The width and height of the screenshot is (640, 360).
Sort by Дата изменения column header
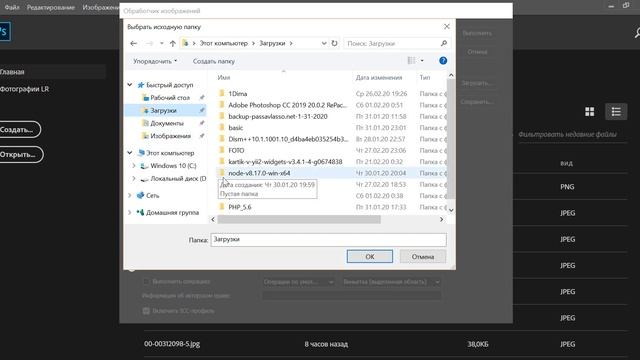tap(379, 77)
